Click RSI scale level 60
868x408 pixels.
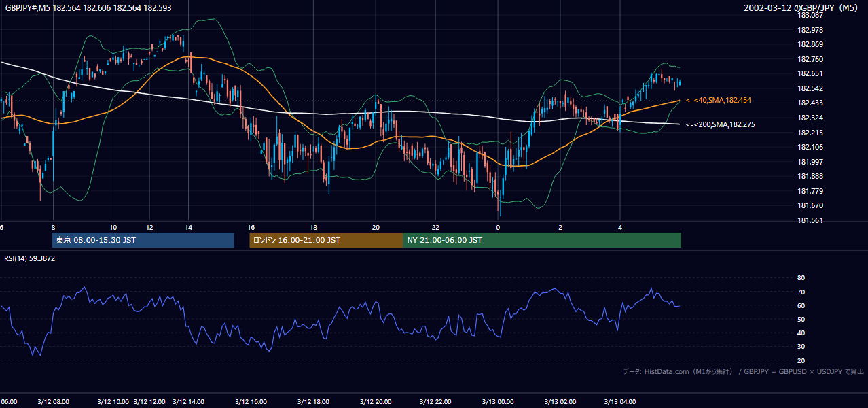click(x=801, y=305)
